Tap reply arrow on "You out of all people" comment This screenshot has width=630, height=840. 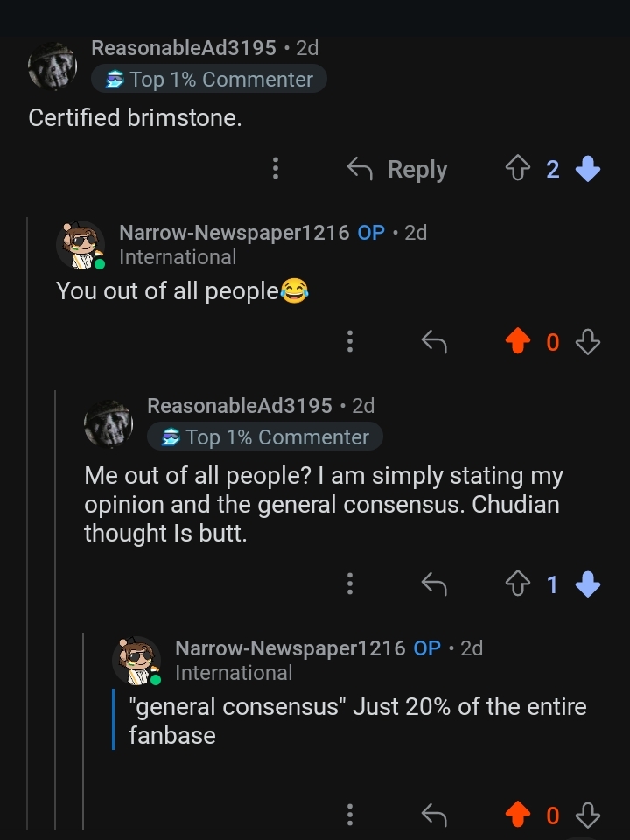click(434, 341)
